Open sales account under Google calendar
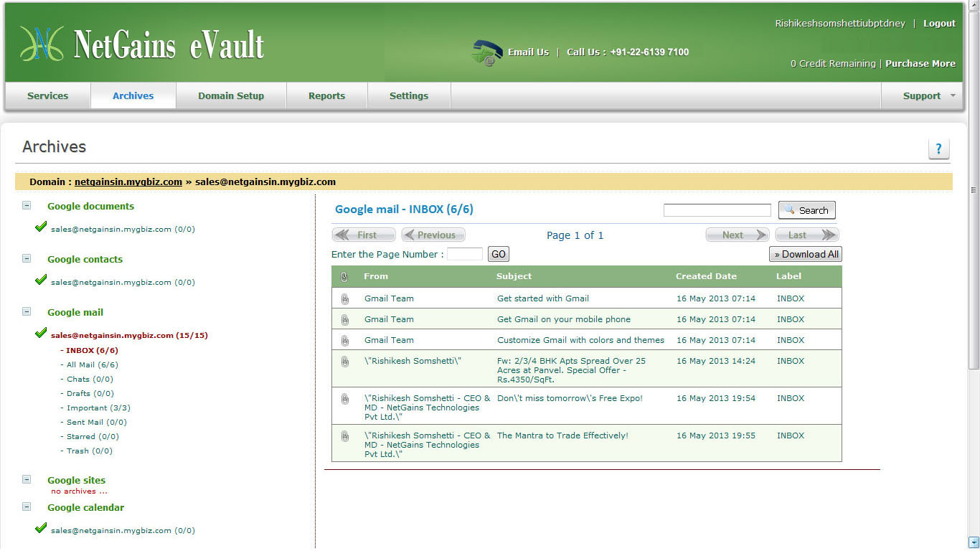The height and width of the screenshot is (551, 980). click(123, 531)
